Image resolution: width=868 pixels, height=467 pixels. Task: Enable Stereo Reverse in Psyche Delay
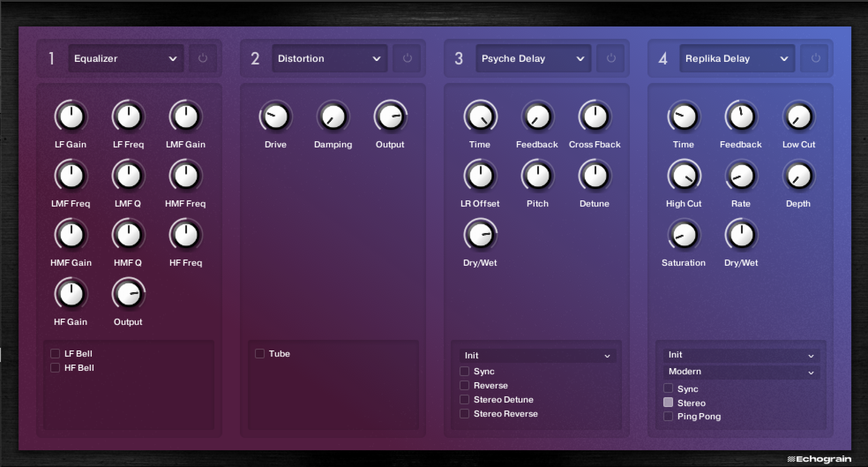pos(464,414)
